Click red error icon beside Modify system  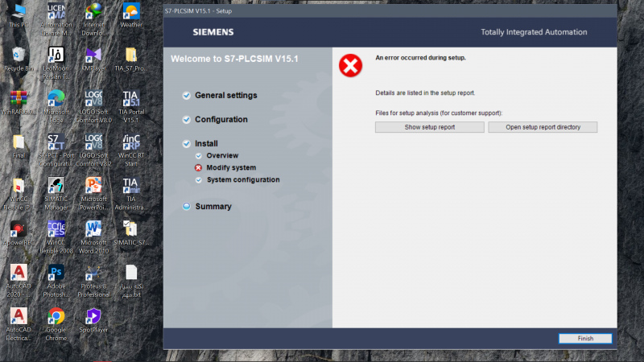[198, 167]
